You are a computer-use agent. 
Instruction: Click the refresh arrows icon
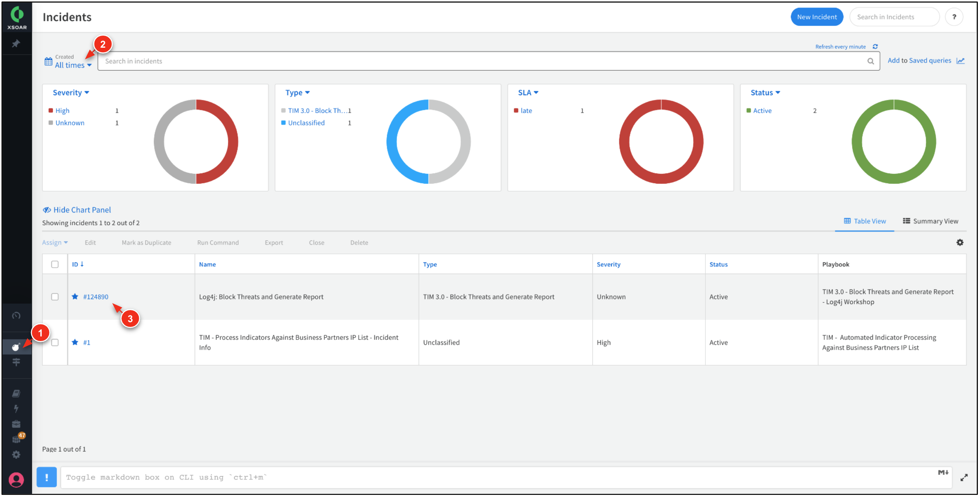[x=875, y=46]
